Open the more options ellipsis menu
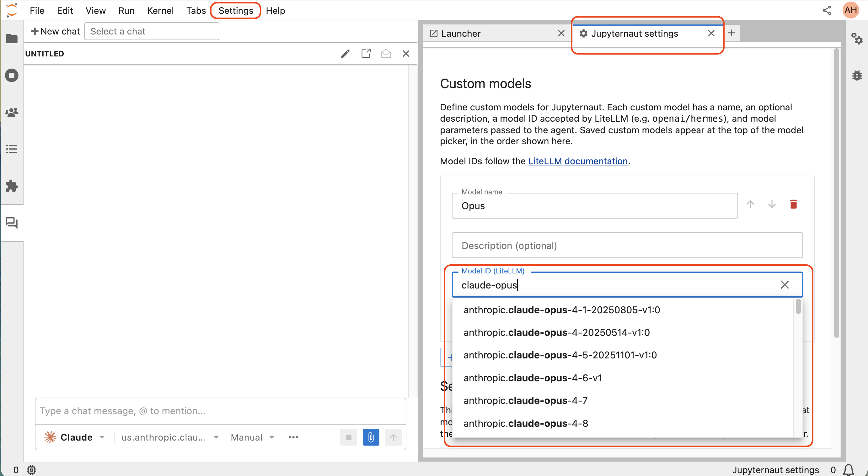This screenshot has height=476, width=868. tap(293, 437)
